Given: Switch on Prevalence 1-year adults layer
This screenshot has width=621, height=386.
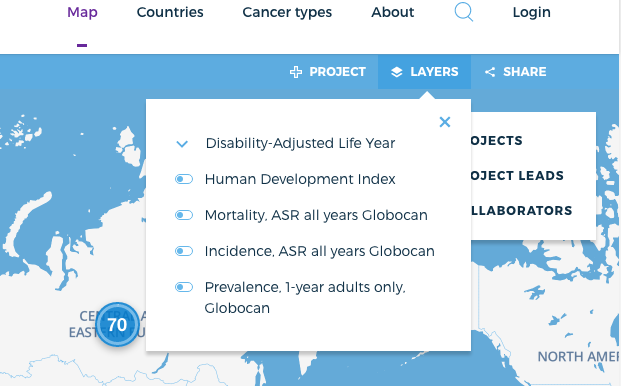Looking at the screenshot, I should coord(184,287).
